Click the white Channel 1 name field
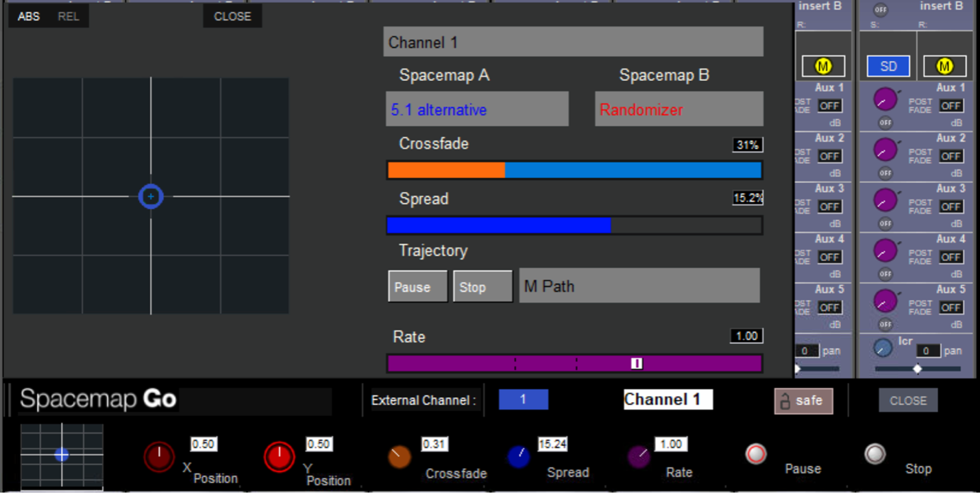Image resolution: width=980 pixels, height=496 pixels. pos(668,399)
